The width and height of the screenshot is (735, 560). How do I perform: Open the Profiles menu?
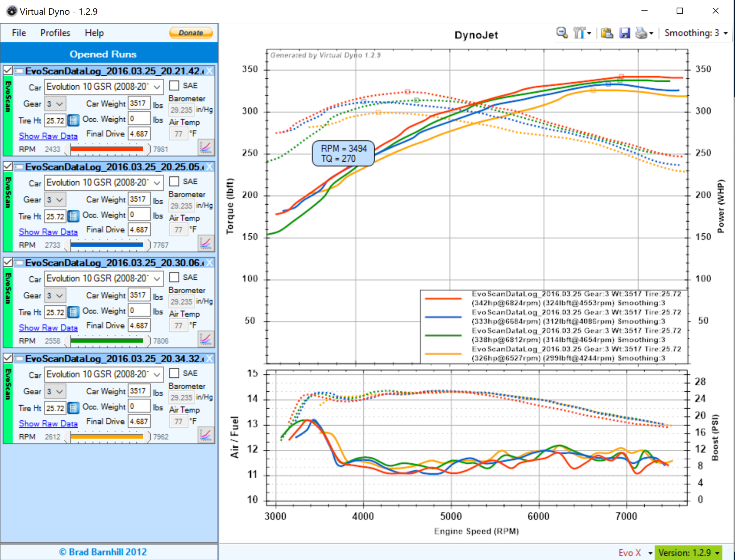tap(55, 33)
